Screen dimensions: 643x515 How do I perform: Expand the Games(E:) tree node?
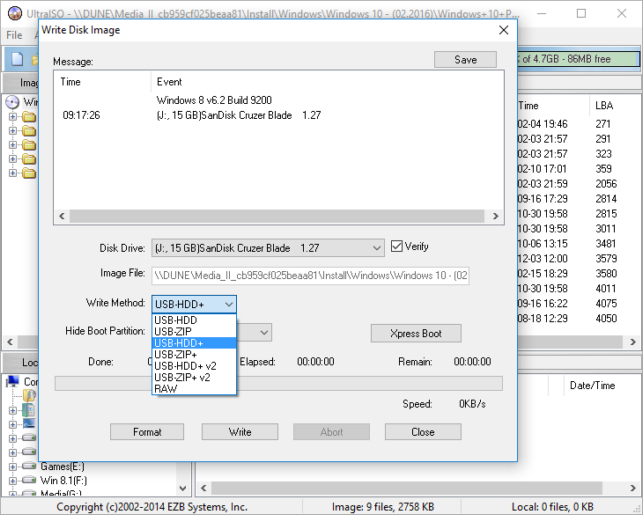[12, 467]
